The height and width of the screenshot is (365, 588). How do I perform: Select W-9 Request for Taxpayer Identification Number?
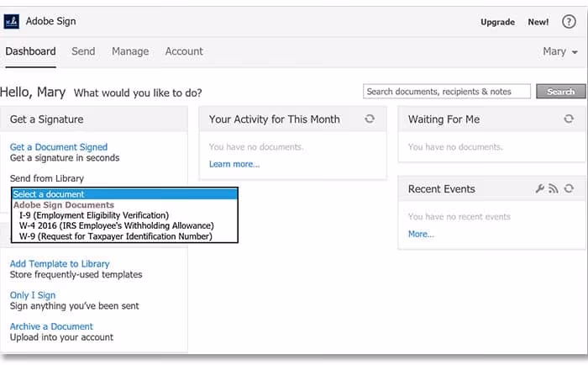pyautogui.click(x=115, y=236)
